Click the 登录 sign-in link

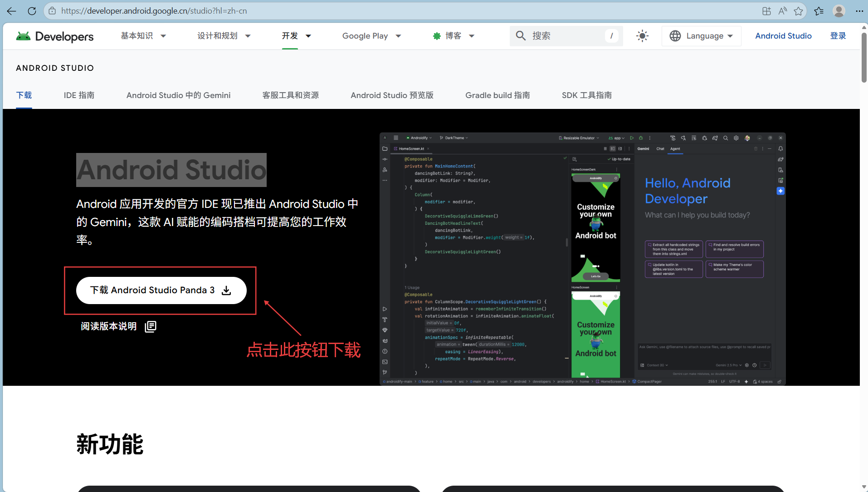click(838, 36)
